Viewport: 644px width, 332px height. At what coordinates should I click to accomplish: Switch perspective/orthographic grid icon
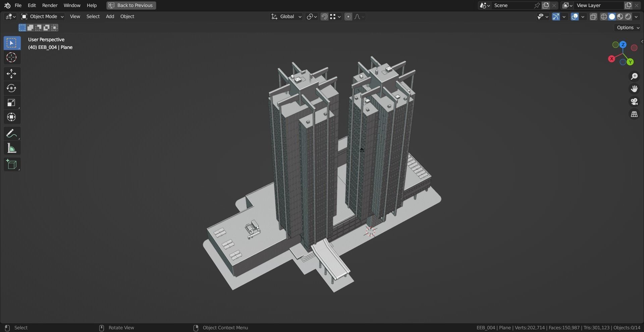click(x=634, y=114)
